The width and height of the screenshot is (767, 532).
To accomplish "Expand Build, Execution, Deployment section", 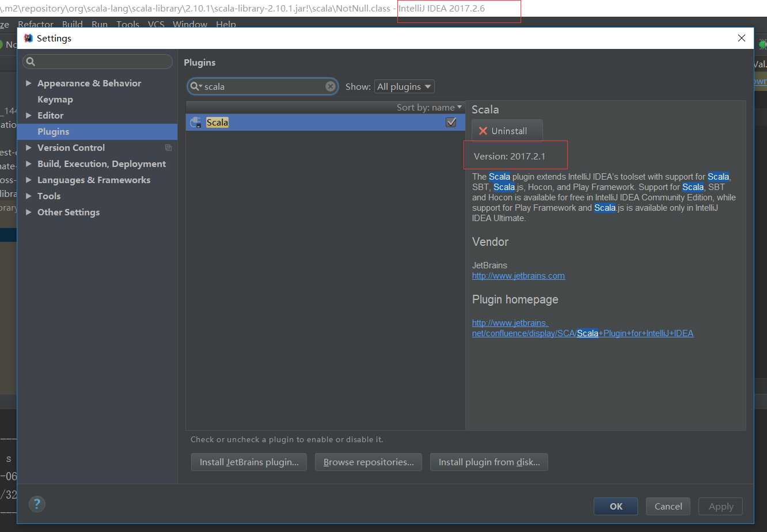I will pyautogui.click(x=29, y=164).
